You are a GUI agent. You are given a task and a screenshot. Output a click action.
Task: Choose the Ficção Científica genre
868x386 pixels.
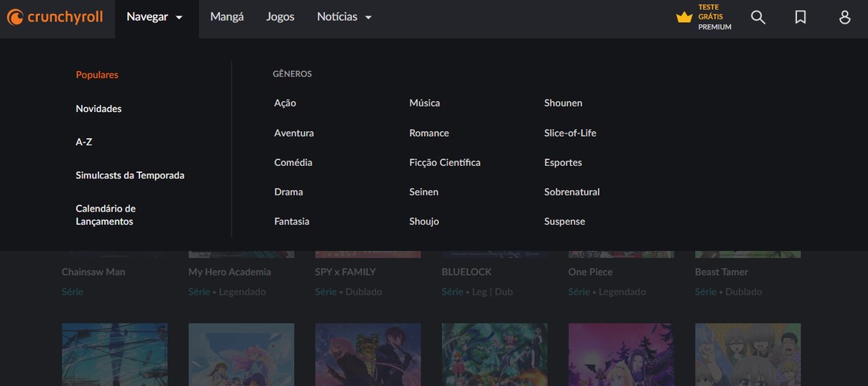coord(445,162)
